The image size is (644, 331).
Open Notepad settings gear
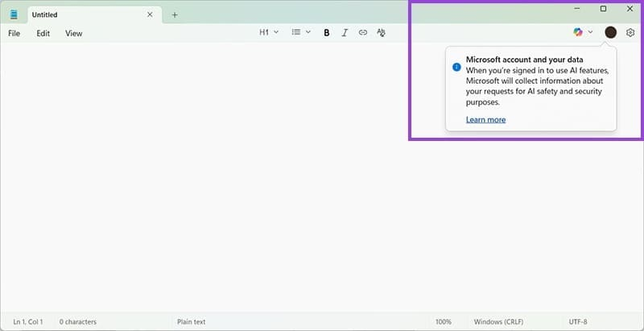tap(630, 32)
